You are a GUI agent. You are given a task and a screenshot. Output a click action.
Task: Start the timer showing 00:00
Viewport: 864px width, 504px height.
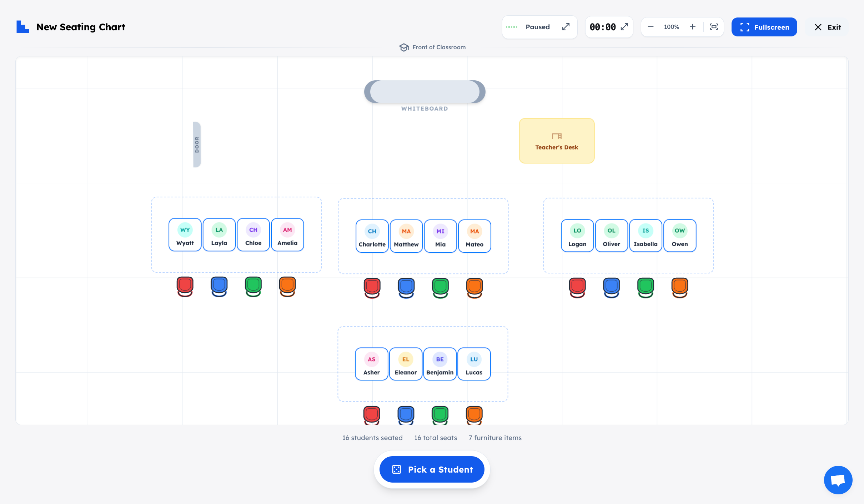pyautogui.click(x=603, y=27)
